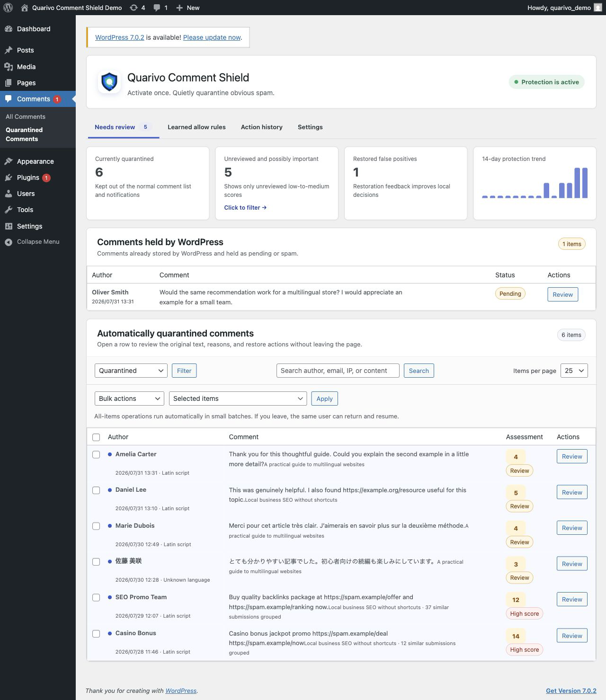
Task: Open the Selected items dropdown
Action: coord(238,399)
